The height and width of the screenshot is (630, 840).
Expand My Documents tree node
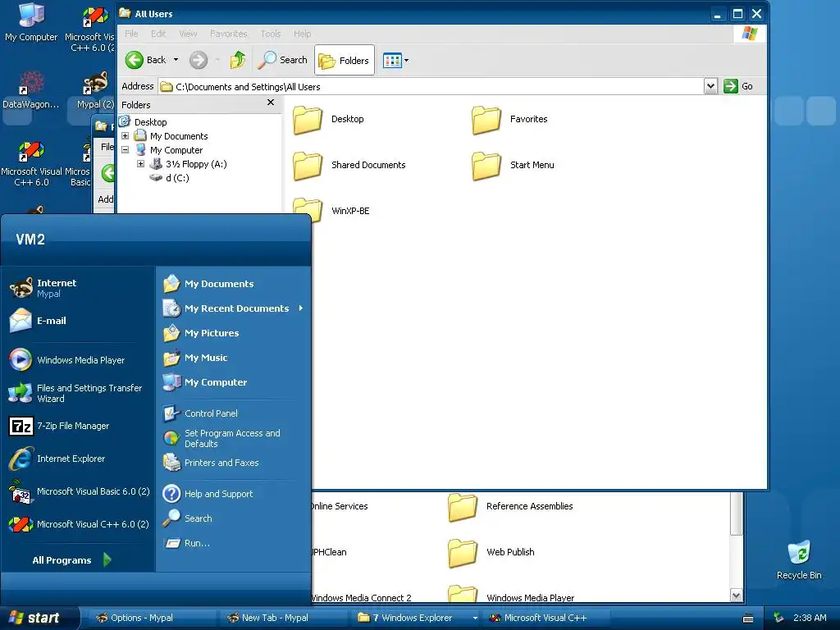(x=125, y=136)
